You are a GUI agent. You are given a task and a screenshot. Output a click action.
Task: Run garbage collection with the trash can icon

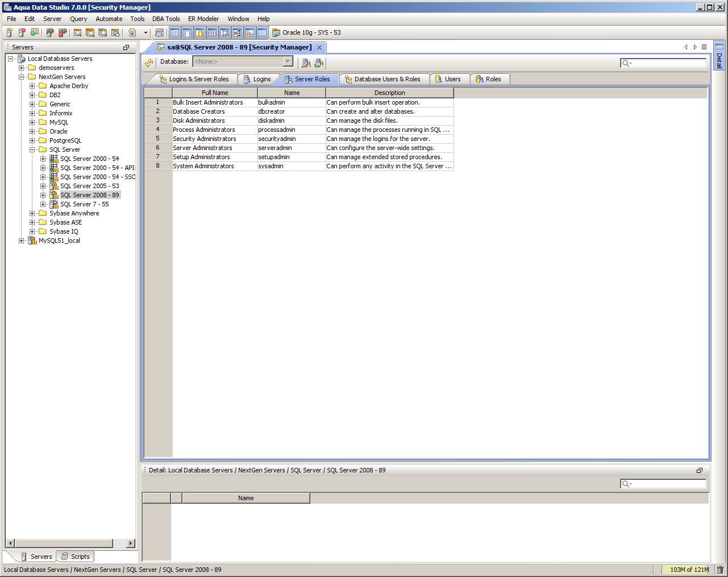tap(720, 570)
